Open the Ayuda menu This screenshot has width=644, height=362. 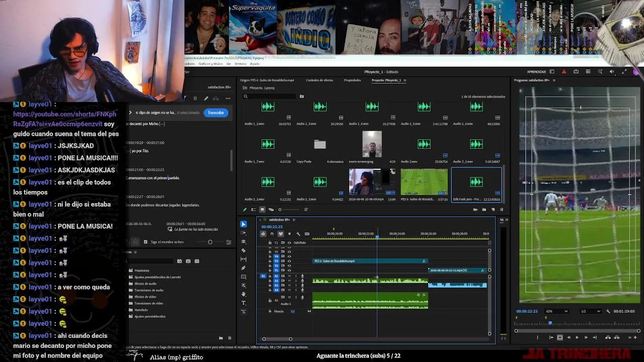point(255,64)
